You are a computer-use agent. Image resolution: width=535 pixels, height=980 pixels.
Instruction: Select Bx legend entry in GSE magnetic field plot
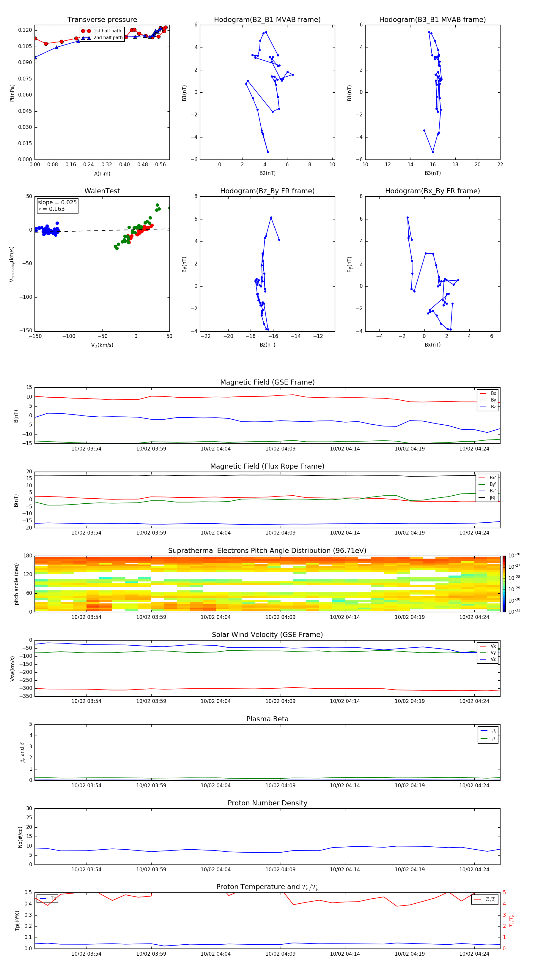tap(488, 393)
